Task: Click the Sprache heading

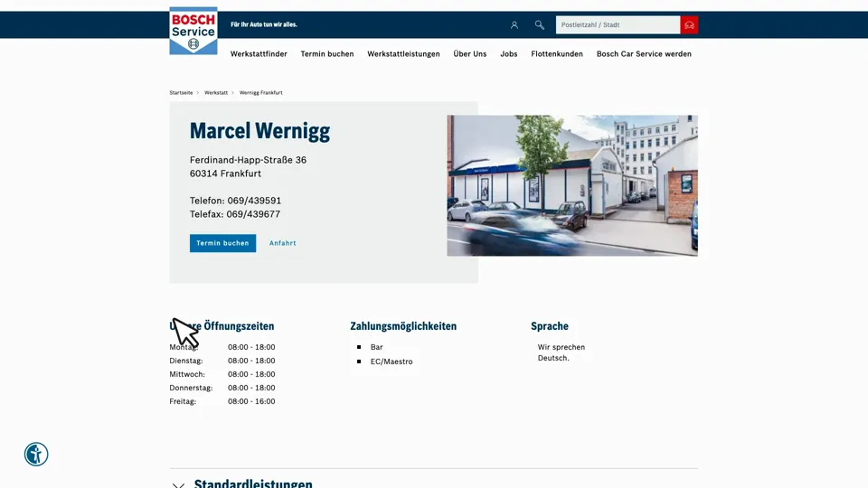Action: pyautogui.click(x=550, y=326)
